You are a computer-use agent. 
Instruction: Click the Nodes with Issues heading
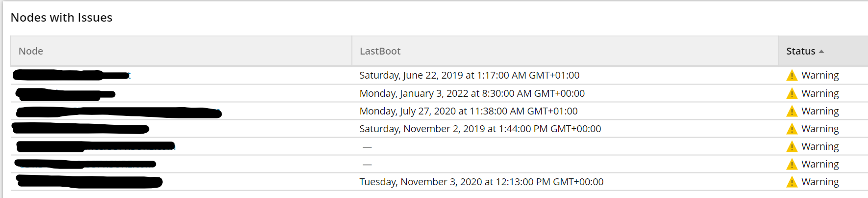[x=61, y=18]
